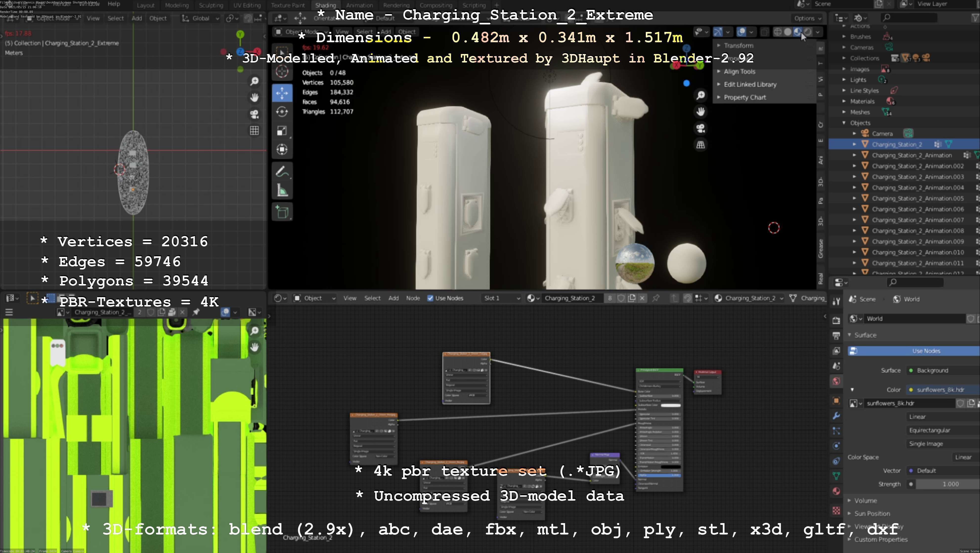
Task: Click the zoom magnifier gizmo in main viewport
Action: pyautogui.click(x=700, y=95)
